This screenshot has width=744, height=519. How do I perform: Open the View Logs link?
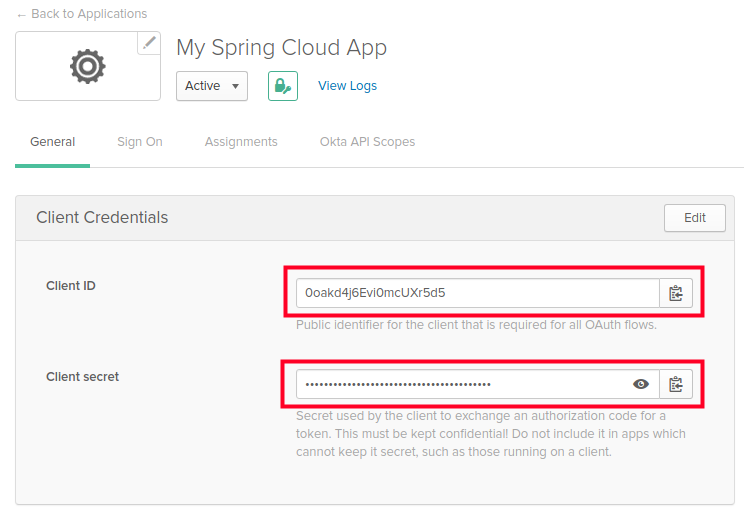[x=347, y=86]
